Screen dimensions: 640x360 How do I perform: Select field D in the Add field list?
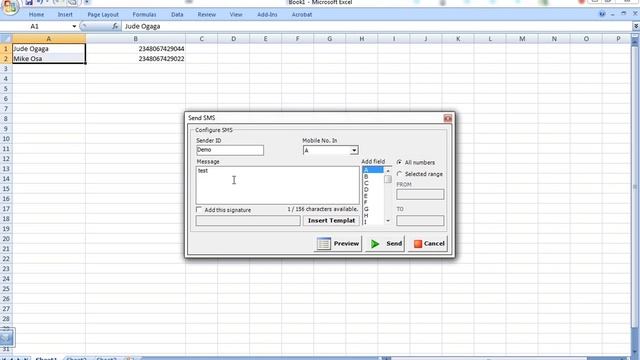pyautogui.click(x=373, y=189)
